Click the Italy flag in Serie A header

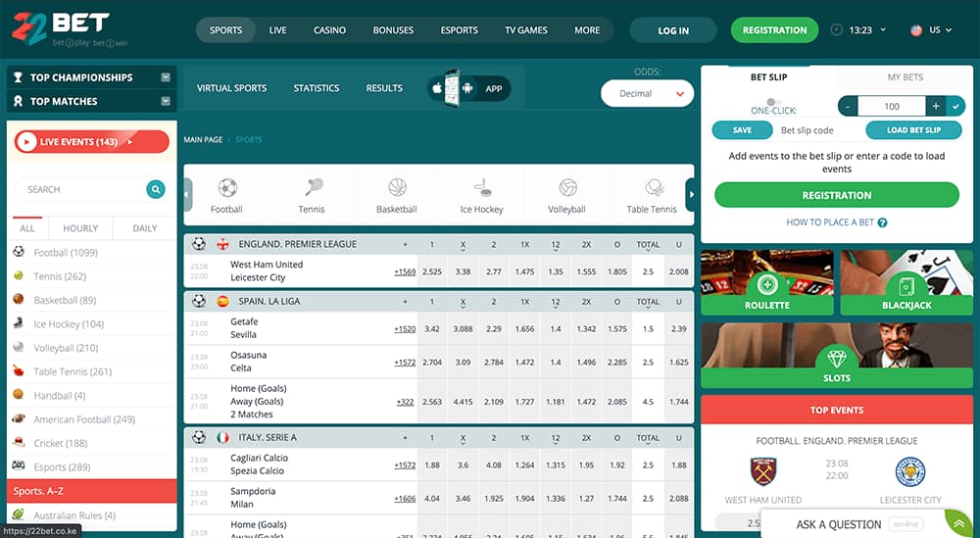[x=222, y=437]
